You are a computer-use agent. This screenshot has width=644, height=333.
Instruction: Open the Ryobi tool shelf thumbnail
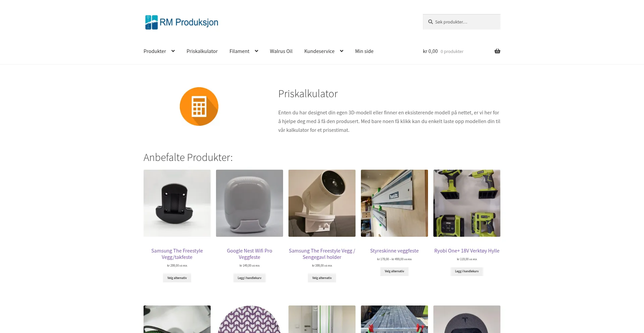point(467,203)
